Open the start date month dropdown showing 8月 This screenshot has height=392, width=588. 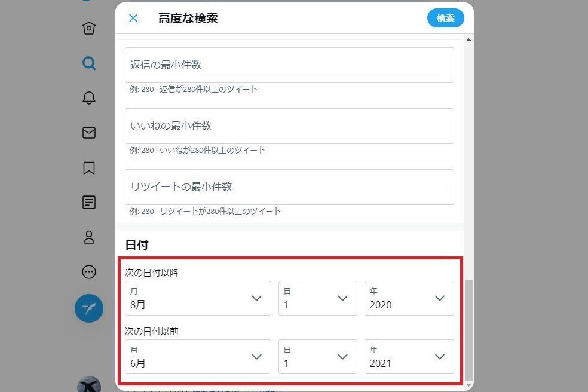(x=198, y=298)
